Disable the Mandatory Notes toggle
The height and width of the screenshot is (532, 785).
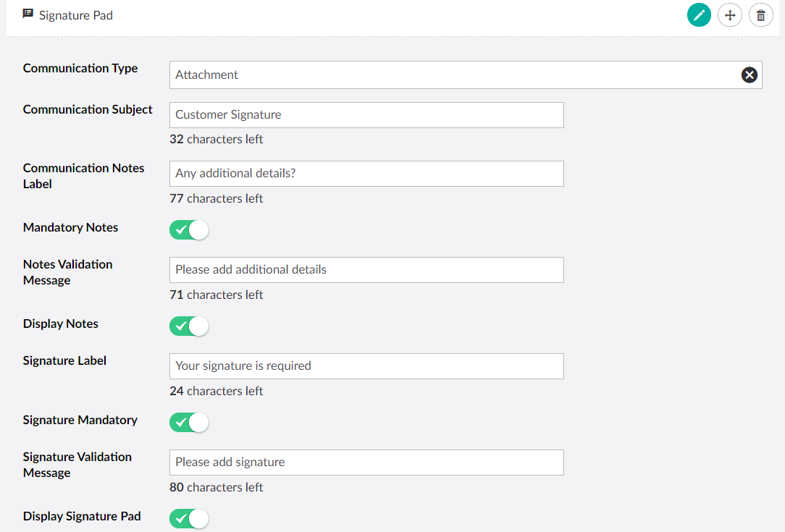(189, 230)
